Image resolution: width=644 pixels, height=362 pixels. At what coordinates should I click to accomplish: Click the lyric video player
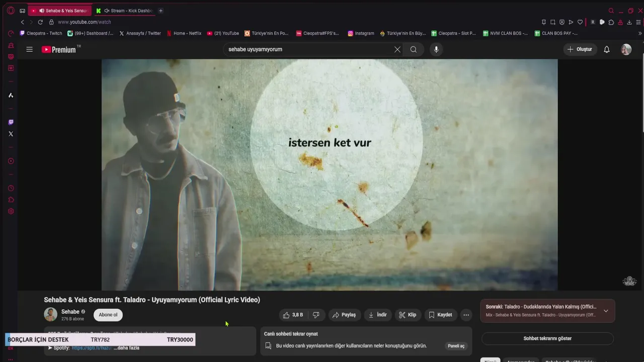(330, 174)
